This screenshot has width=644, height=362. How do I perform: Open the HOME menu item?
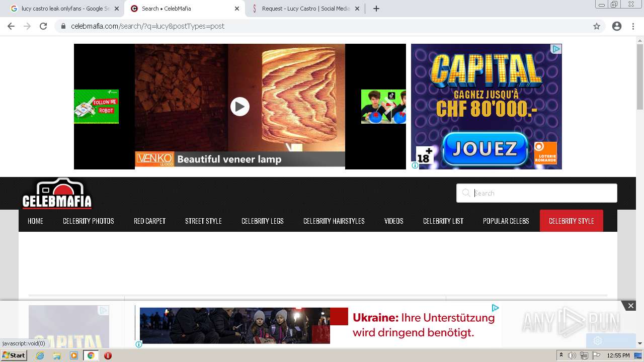click(35, 221)
